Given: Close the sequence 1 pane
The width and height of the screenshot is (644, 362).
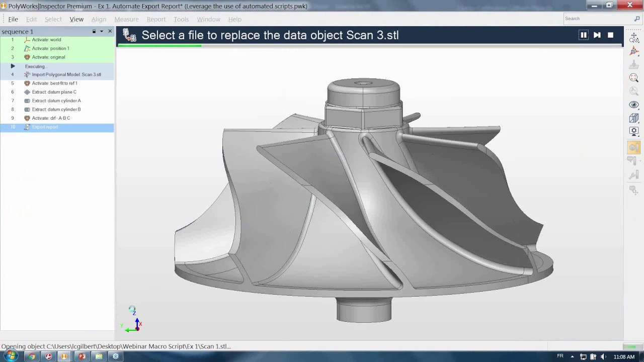Looking at the screenshot, I should tap(110, 31).
